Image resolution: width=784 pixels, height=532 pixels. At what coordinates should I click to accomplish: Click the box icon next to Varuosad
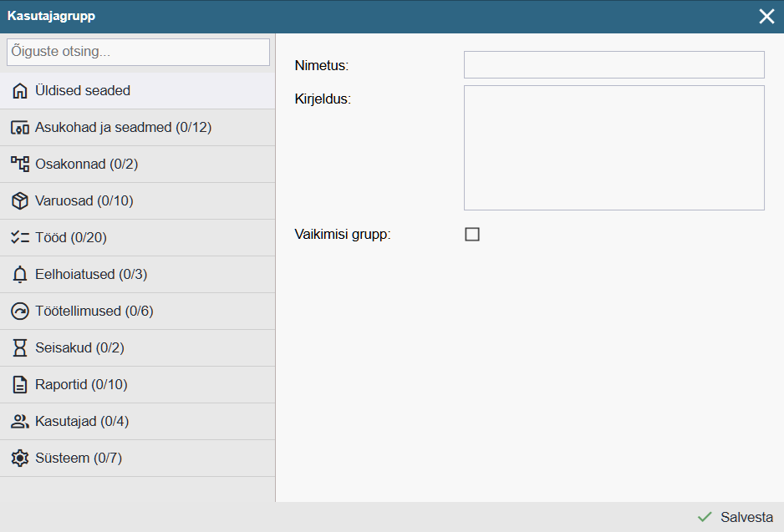(20, 201)
